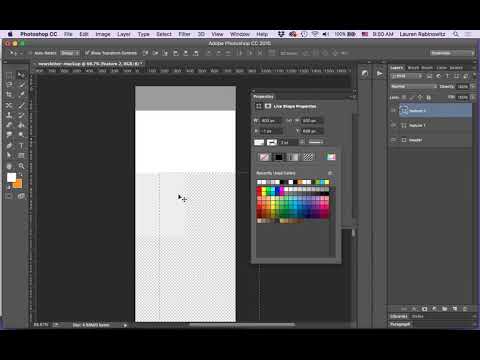This screenshot has width=480, height=360.
Task: Select the Zoom tool in the toolbox
Action: click(x=21, y=166)
